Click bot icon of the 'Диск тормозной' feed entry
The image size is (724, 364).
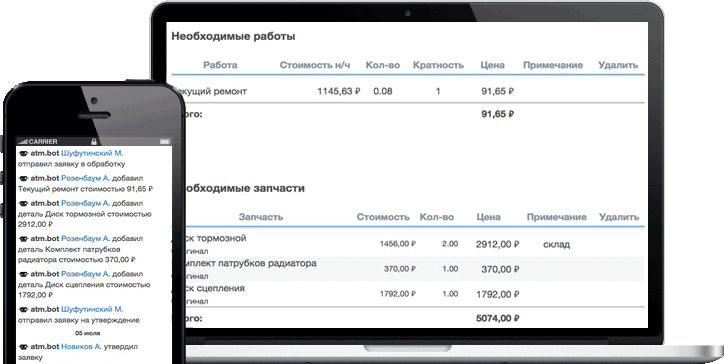[23, 203]
